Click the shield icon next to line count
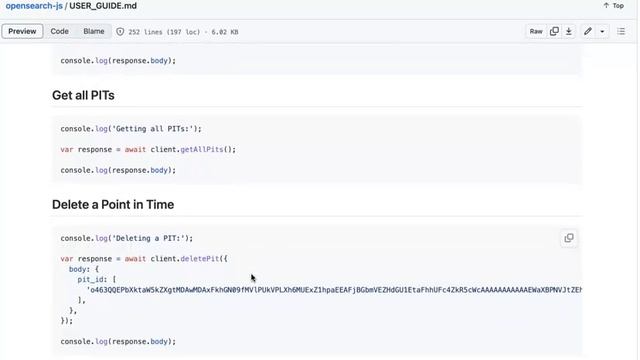This screenshot has width=640, height=360. pyautogui.click(x=120, y=32)
